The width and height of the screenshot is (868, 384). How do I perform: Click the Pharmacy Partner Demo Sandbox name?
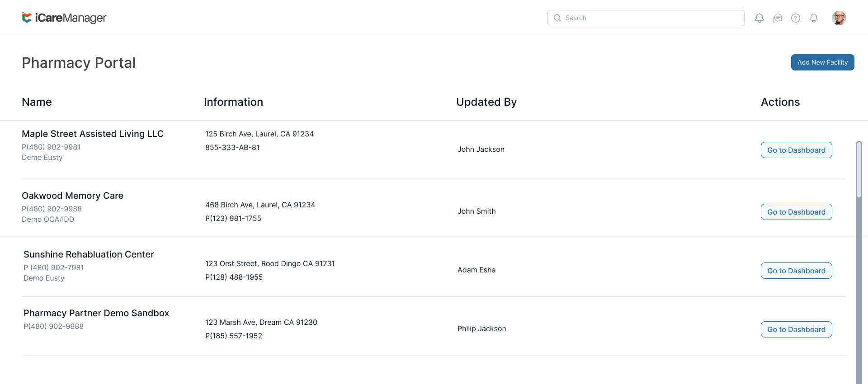[96, 313]
